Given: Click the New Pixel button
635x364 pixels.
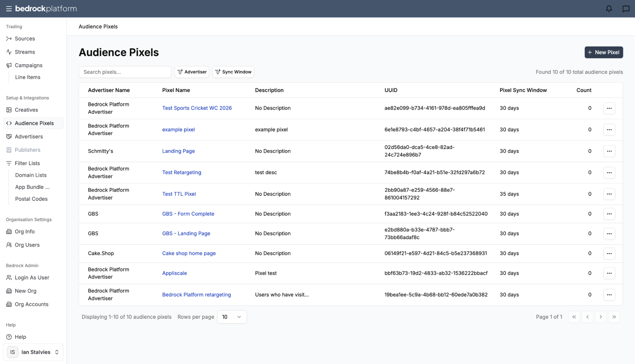Looking at the screenshot, I should (x=604, y=52).
